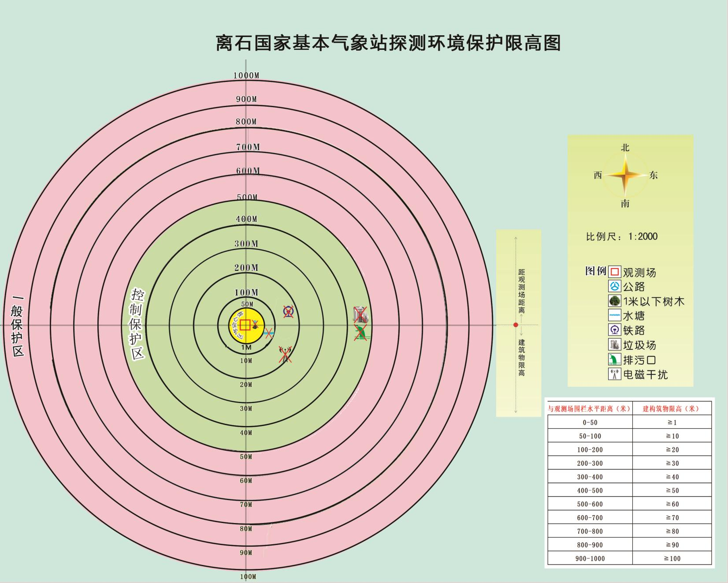Click the 水塘 pond legend icon
The width and height of the screenshot is (728, 583).
(614, 315)
